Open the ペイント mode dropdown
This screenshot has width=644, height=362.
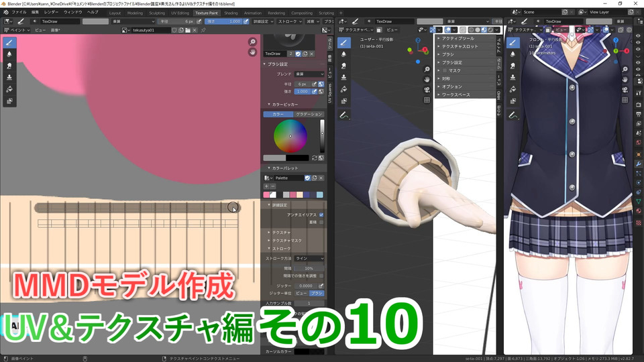17,30
